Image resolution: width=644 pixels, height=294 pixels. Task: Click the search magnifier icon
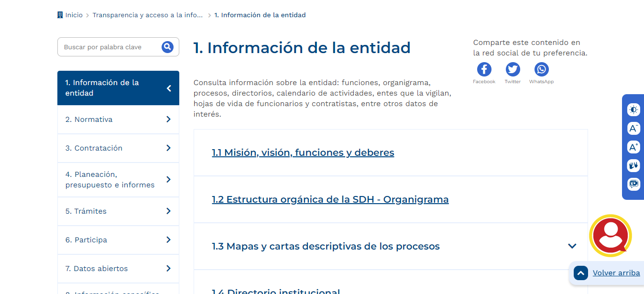pos(167,47)
